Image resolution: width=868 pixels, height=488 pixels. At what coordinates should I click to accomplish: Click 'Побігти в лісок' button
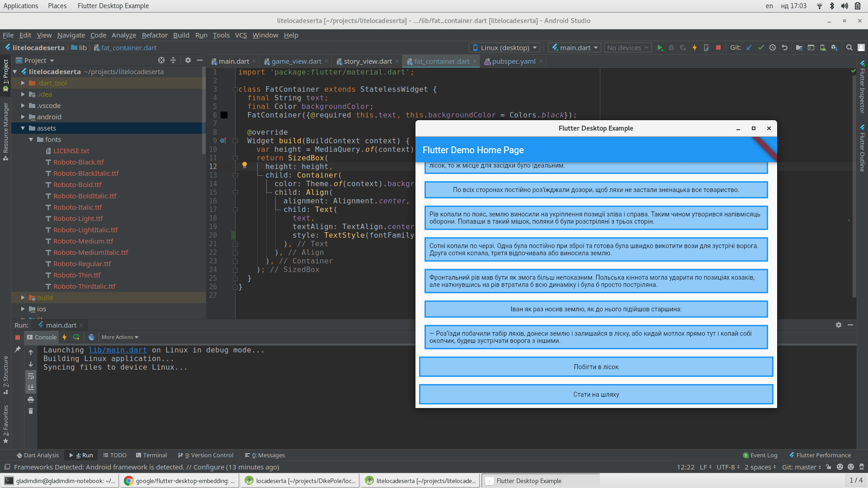(x=596, y=367)
